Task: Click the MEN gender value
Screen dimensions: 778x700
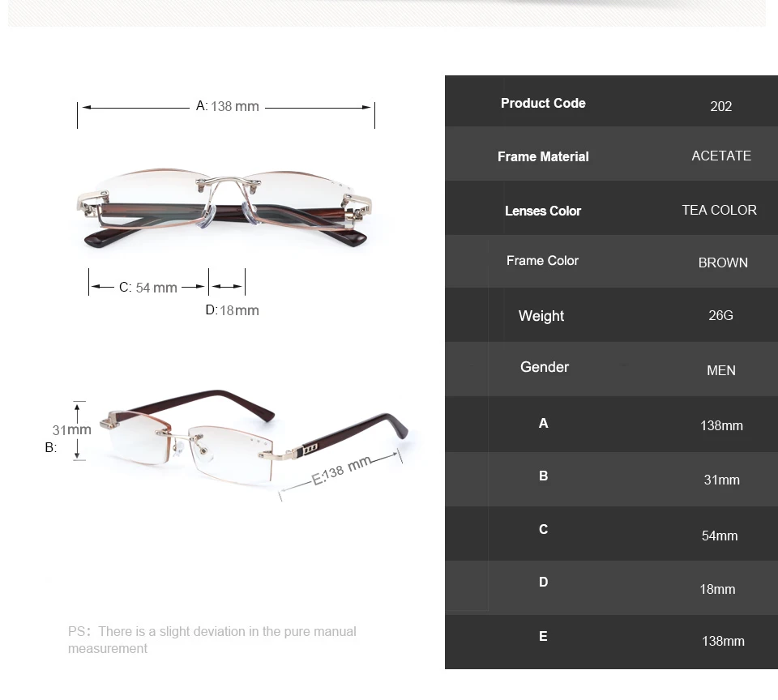Action: [721, 370]
